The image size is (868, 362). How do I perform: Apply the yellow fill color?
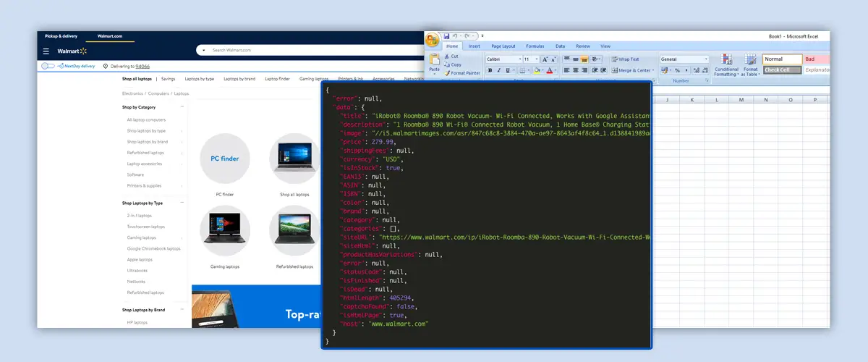[x=537, y=70]
